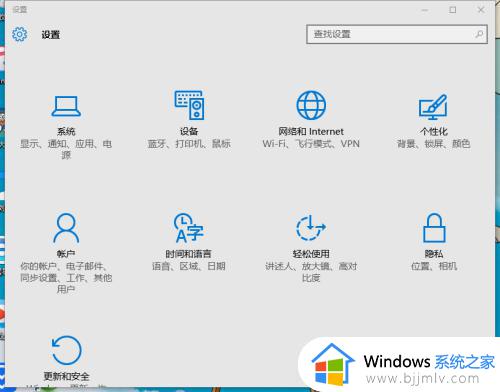Click the 设备 label text

(x=189, y=131)
